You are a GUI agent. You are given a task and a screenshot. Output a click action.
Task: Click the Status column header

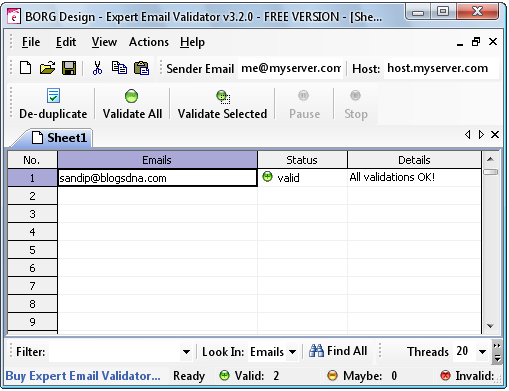click(x=302, y=160)
